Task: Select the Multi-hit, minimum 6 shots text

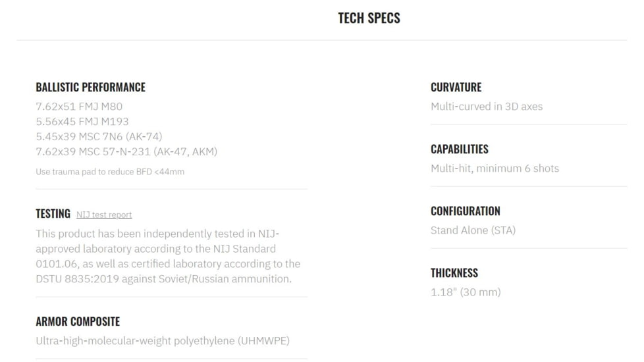Action: pyautogui.click(x=495, y=168)
